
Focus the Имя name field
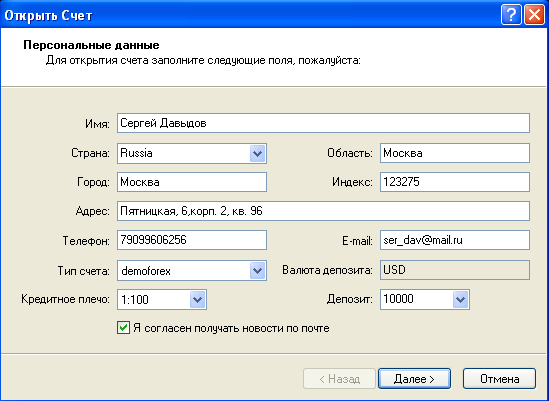323,123
